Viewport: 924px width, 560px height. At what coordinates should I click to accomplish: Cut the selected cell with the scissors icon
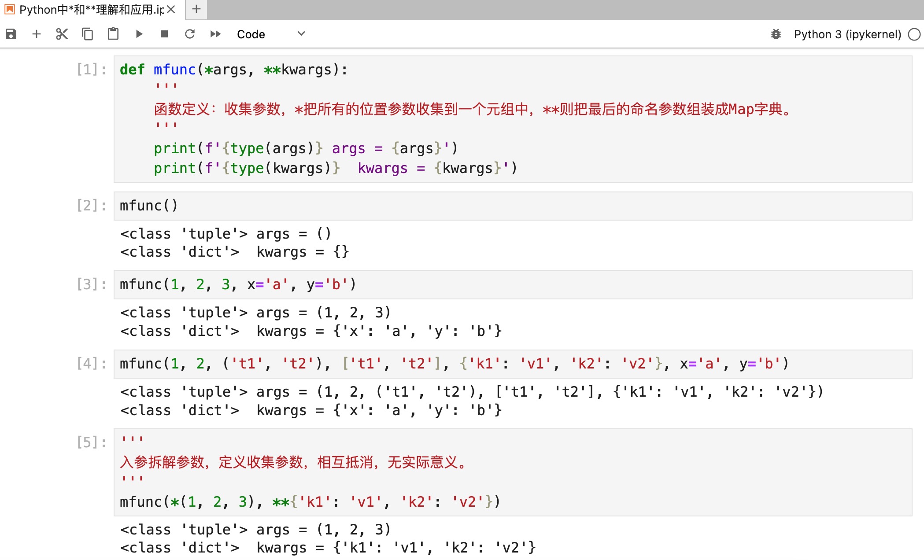click(x=62, y=34)
